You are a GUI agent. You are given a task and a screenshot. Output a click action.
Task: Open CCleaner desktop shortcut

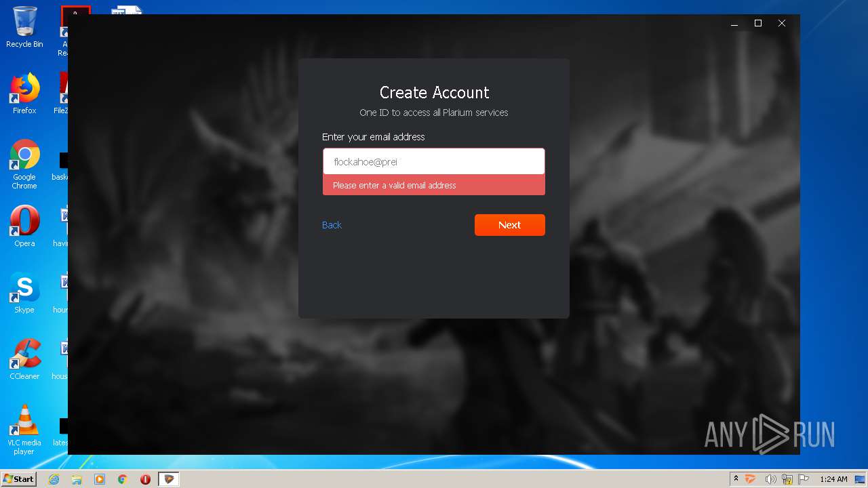coord(24,359)
